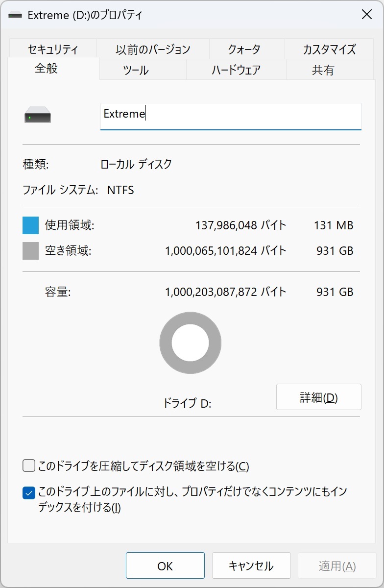
Task: Switch to 以前のバージョン tab
Action: click(x=153, y=49)
